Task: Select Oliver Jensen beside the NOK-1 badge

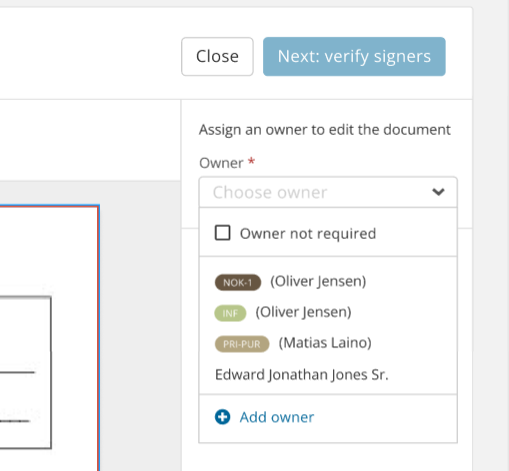Action: pyautogui.click(x=318, y=282)
